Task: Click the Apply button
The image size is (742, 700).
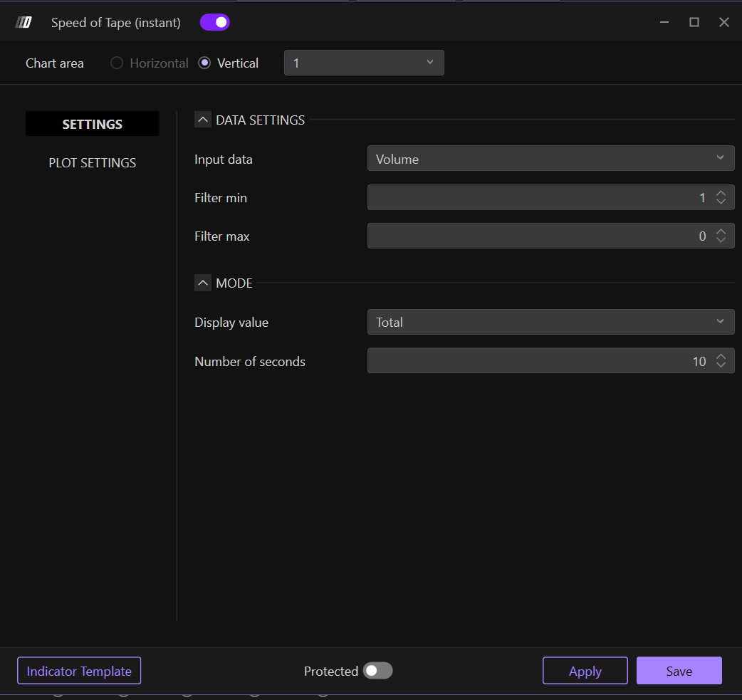Action: (585, 671)
